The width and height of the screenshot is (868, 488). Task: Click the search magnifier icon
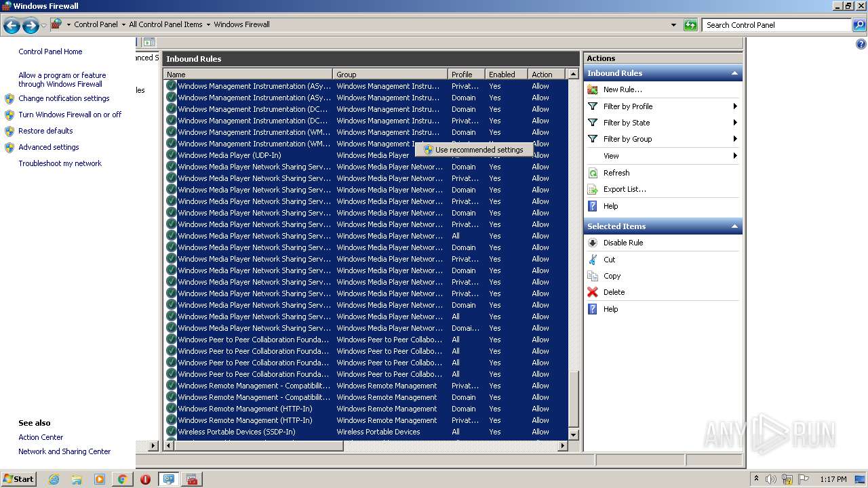[859, 25]
